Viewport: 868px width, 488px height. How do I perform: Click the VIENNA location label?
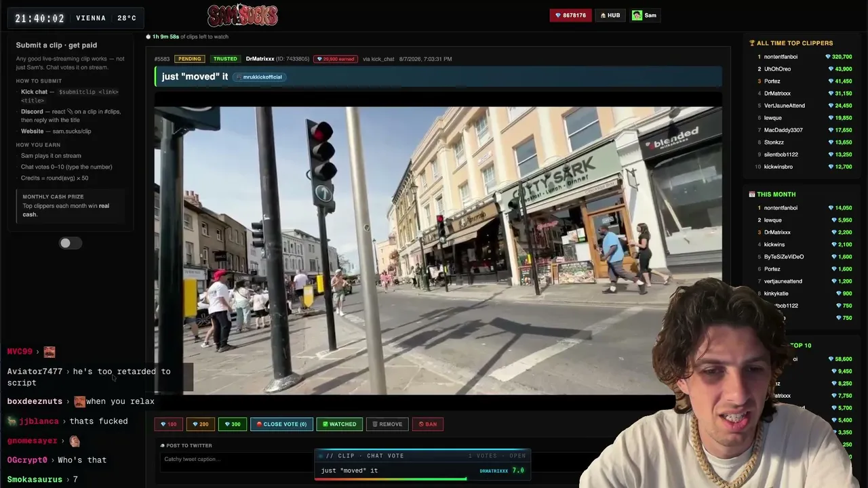(x=91, y=18)
